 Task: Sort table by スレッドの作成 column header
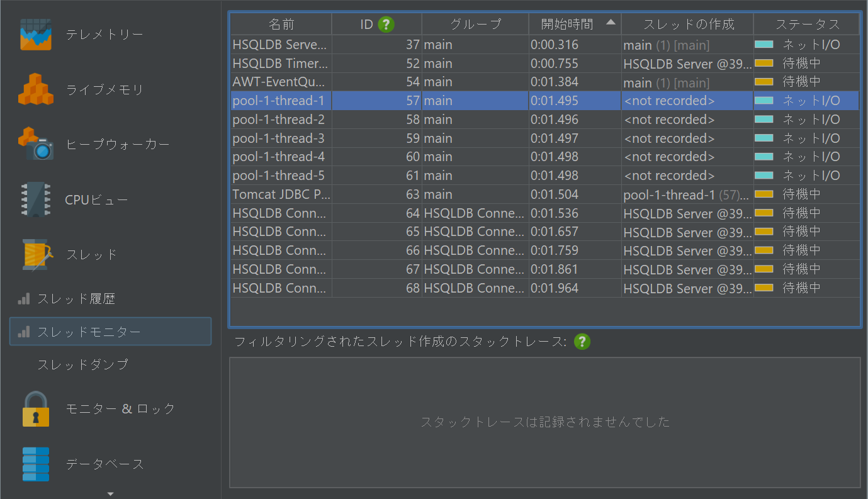tap(687, 25)
